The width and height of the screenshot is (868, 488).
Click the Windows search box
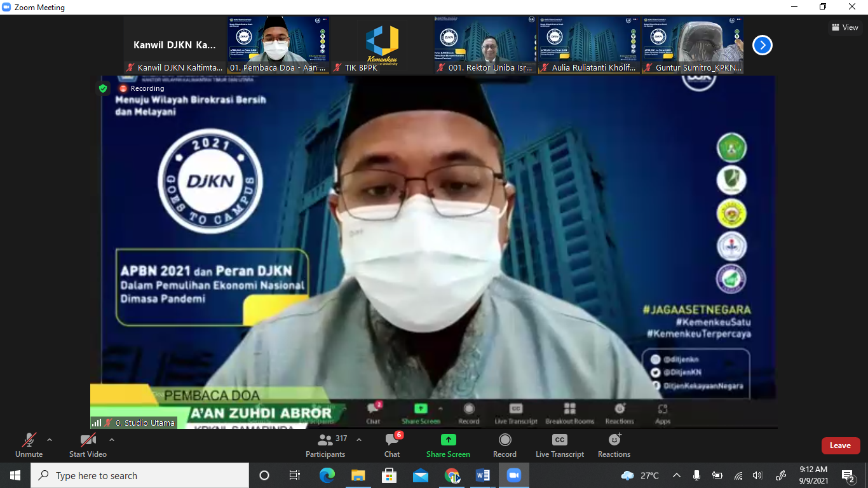(x=140, y=475)
